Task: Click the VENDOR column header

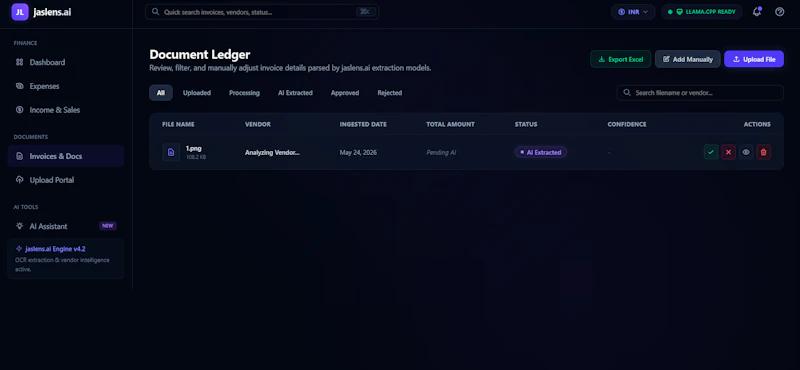Action: pyautogui.click(x=258, y=124)
